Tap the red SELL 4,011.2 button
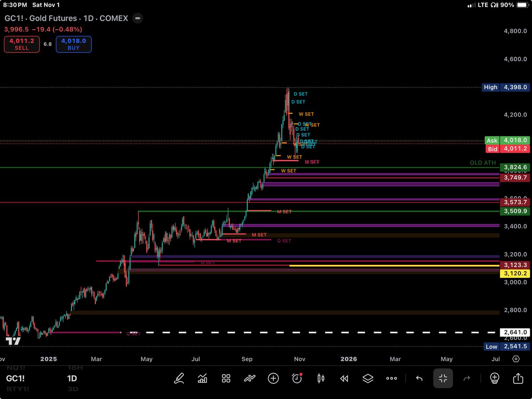This screenshot has width=532, height=399. 22,44
